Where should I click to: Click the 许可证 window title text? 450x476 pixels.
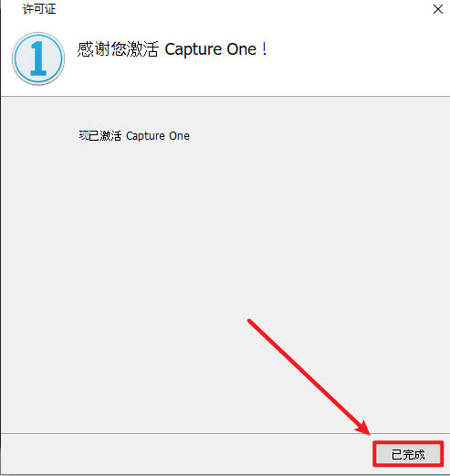tap(39, 9)
